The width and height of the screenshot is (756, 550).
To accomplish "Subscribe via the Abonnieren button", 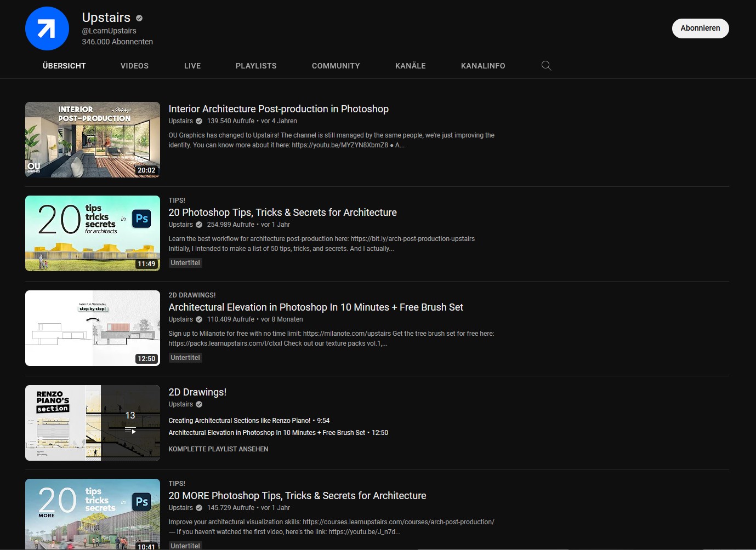I will pos(700,28).
